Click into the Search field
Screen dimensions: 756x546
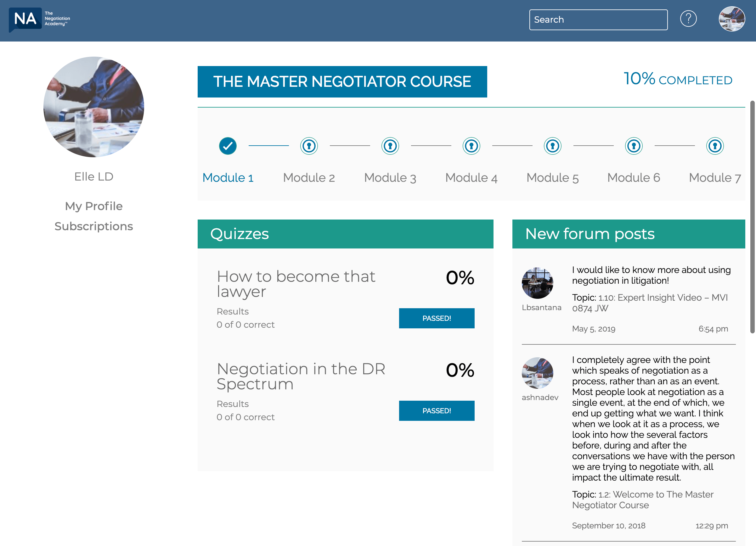[598, 19]
